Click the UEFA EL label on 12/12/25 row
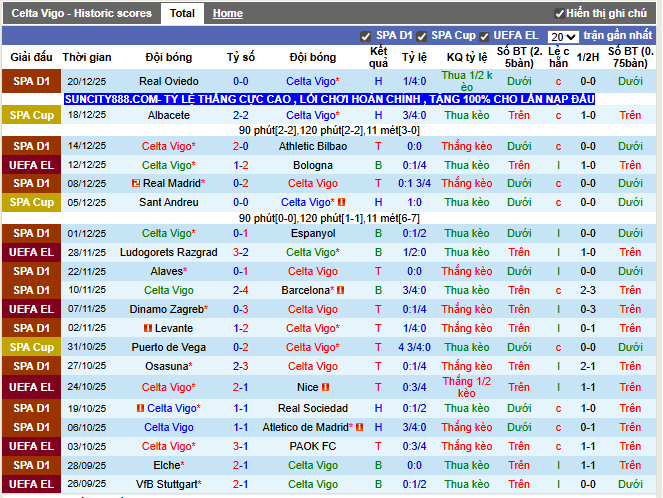Image resolution: width=663 pixels, height=498 pixels. coord(31,165)
